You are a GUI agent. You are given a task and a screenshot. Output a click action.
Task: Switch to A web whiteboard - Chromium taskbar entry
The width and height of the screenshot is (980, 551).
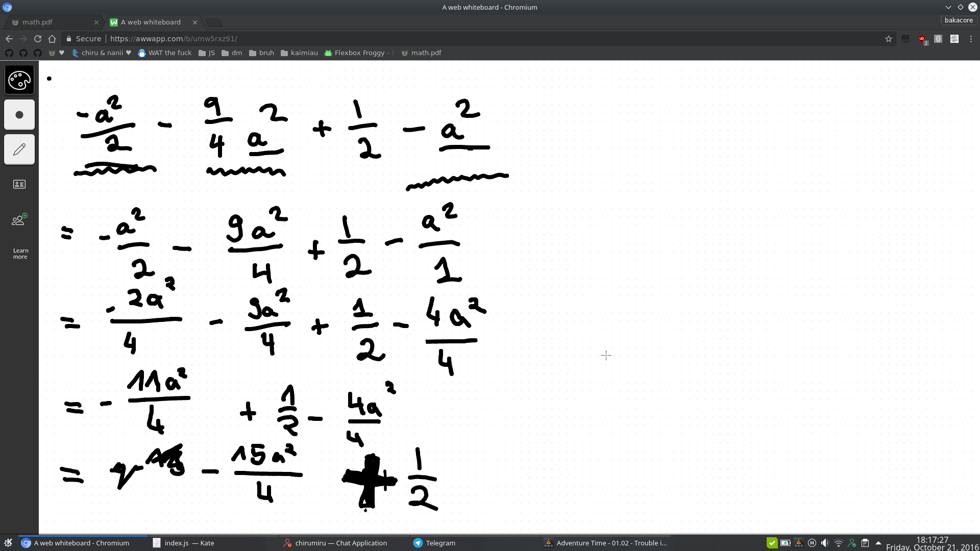point(83,543)
